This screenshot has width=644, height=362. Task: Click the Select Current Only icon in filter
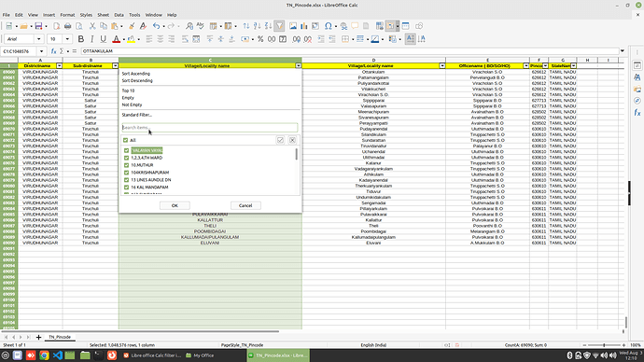280,140
